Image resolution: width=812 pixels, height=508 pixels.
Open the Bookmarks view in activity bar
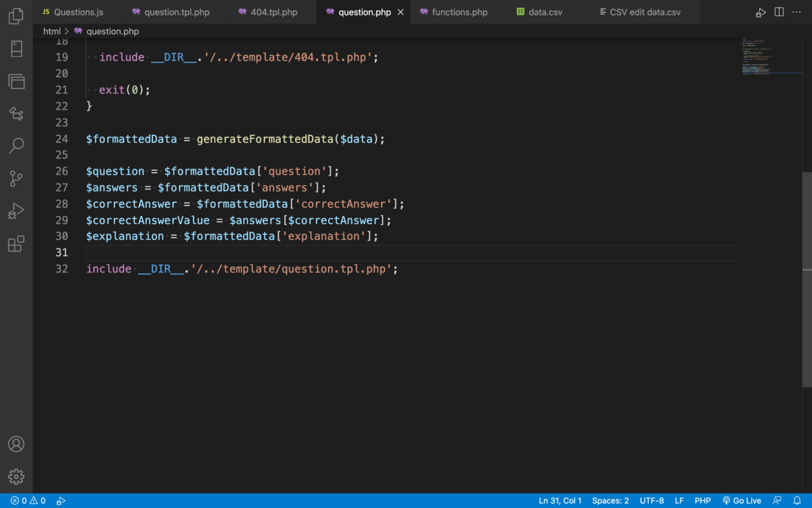(x=16, y=49)
